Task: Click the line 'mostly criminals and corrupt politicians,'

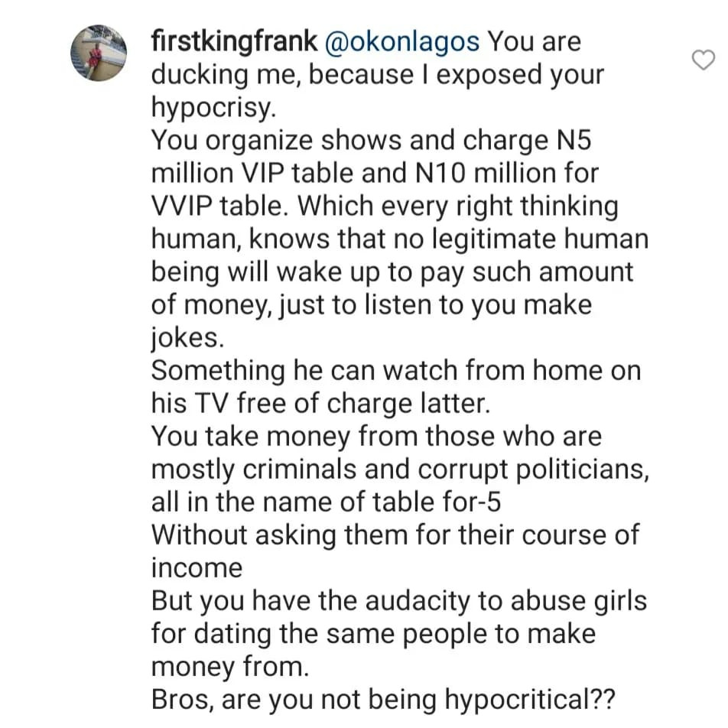Action: pyautogui.click(x=400, y=470)
